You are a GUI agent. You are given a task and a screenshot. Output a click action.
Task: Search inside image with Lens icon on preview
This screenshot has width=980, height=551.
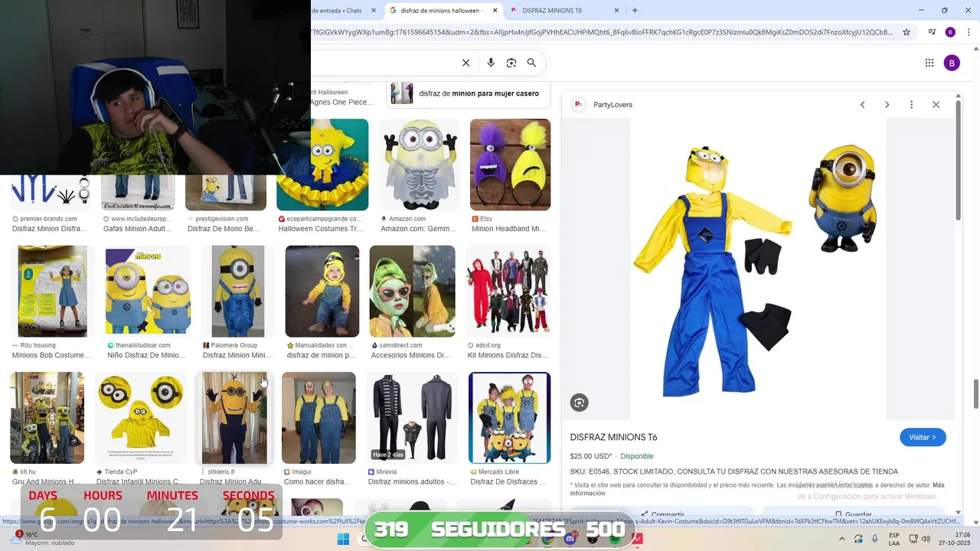[580, 403]
